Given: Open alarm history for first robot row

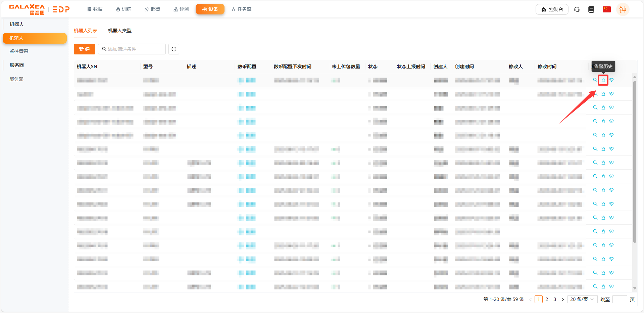Looking at the screenshot, I should (x=603, y=80).
